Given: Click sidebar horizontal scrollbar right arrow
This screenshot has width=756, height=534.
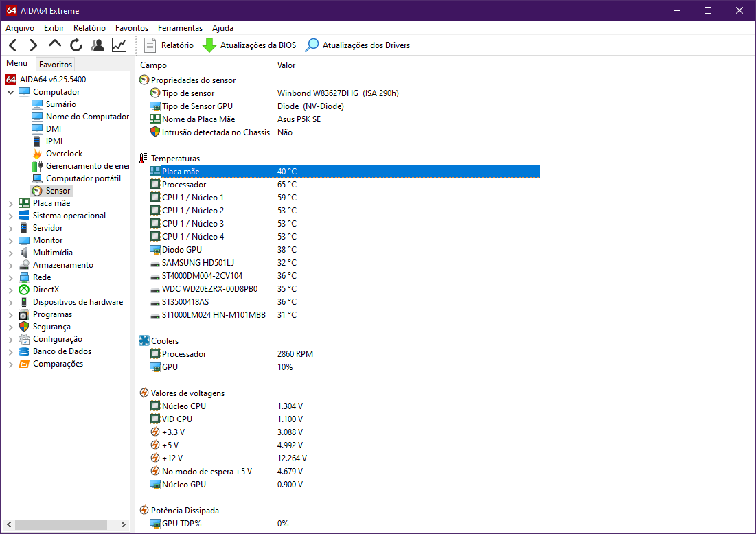Looking at the screenshot, I should [124, 524].
